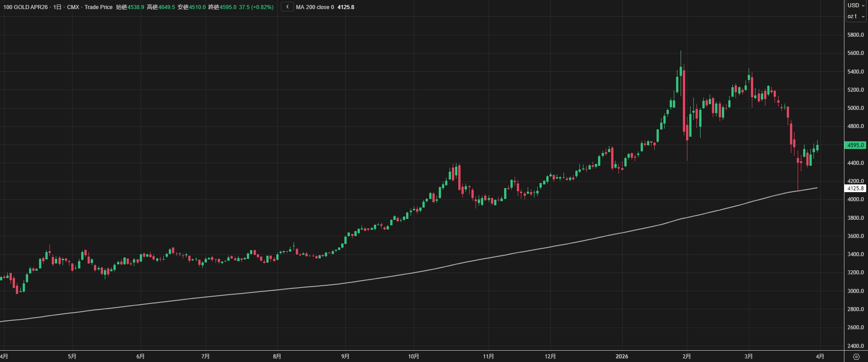Screen dimensions: 868x362
Task: Open the USD currency dropdown
Action: click(x=856, y=5)
